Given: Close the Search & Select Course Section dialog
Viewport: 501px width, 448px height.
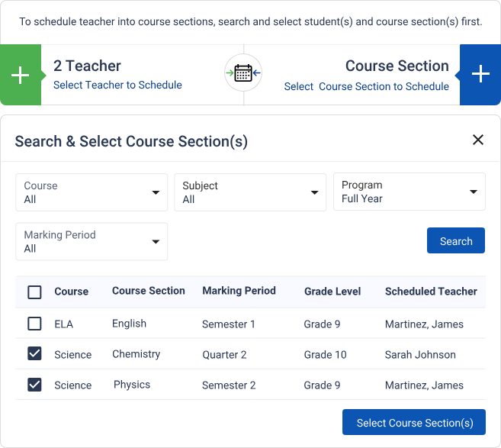Looking at the screenshot, I should (478, 140).
